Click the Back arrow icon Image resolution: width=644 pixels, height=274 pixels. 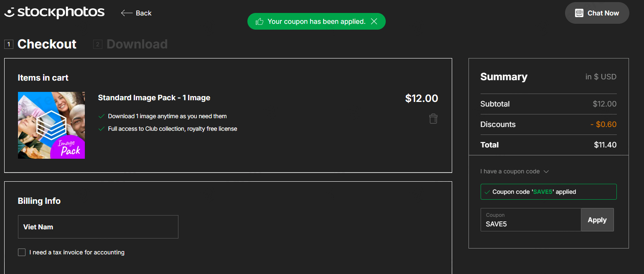127,13
